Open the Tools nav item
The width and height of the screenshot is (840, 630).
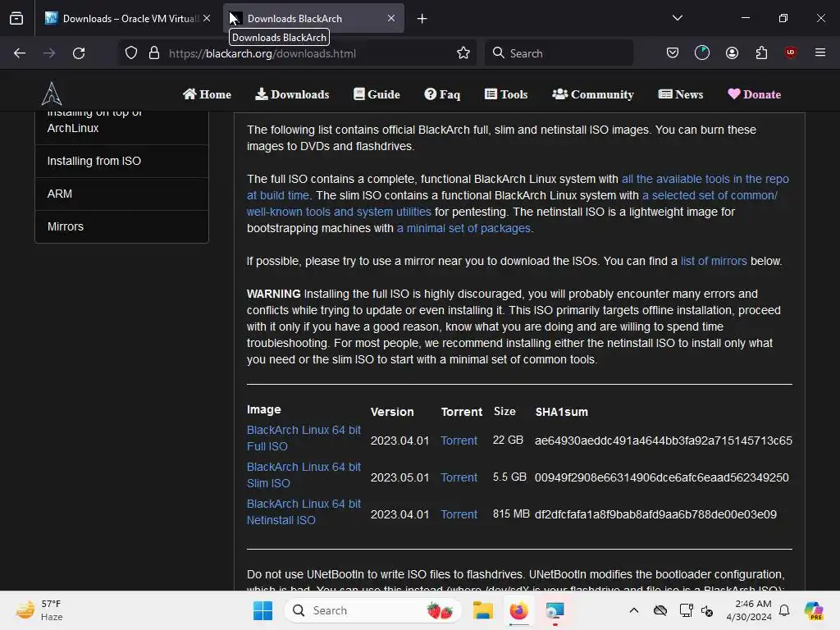click(x=506, y=94)
